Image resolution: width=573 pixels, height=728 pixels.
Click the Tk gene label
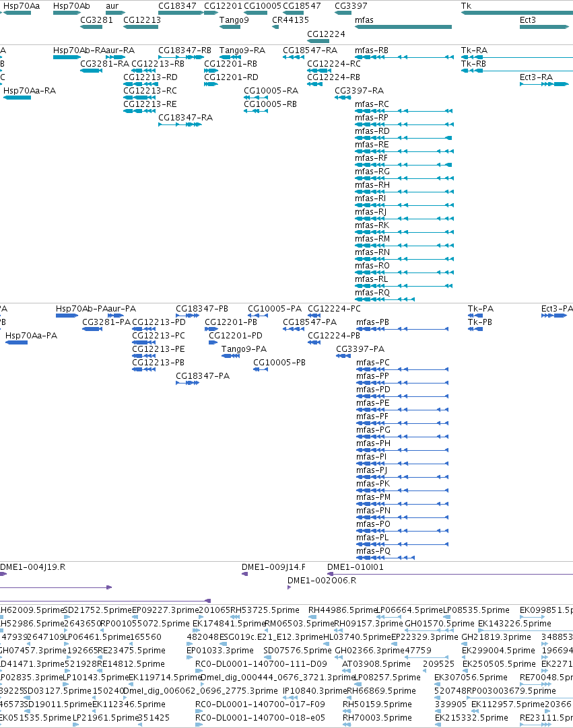[x=466, y=6]
